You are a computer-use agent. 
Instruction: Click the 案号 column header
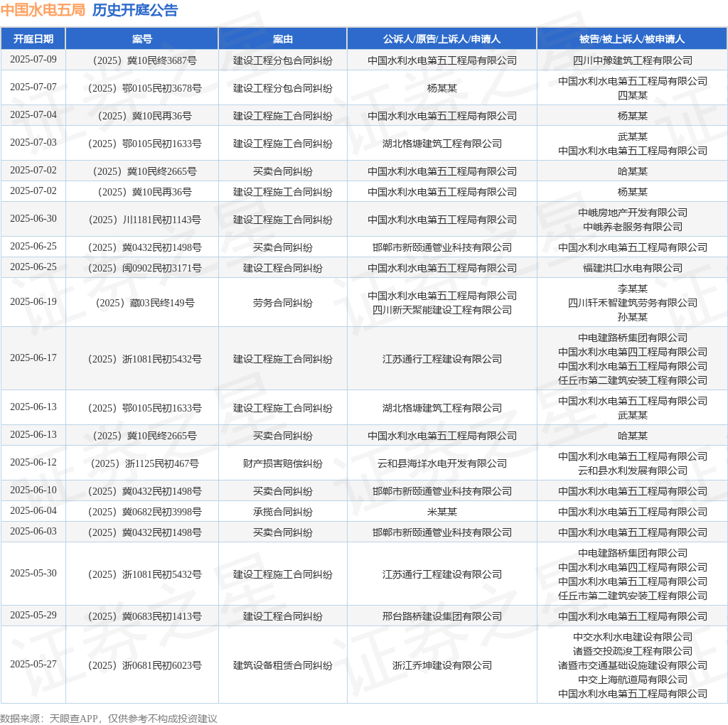[141, 39]
